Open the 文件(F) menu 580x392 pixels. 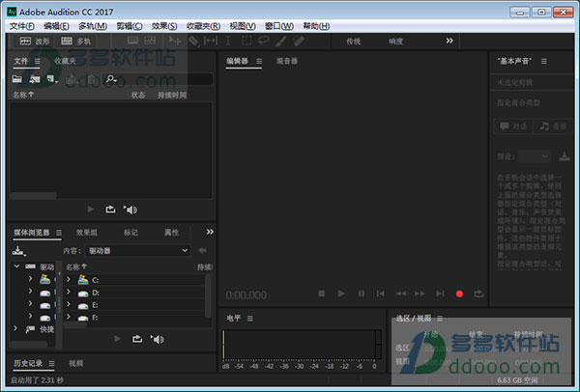point(22,26)
